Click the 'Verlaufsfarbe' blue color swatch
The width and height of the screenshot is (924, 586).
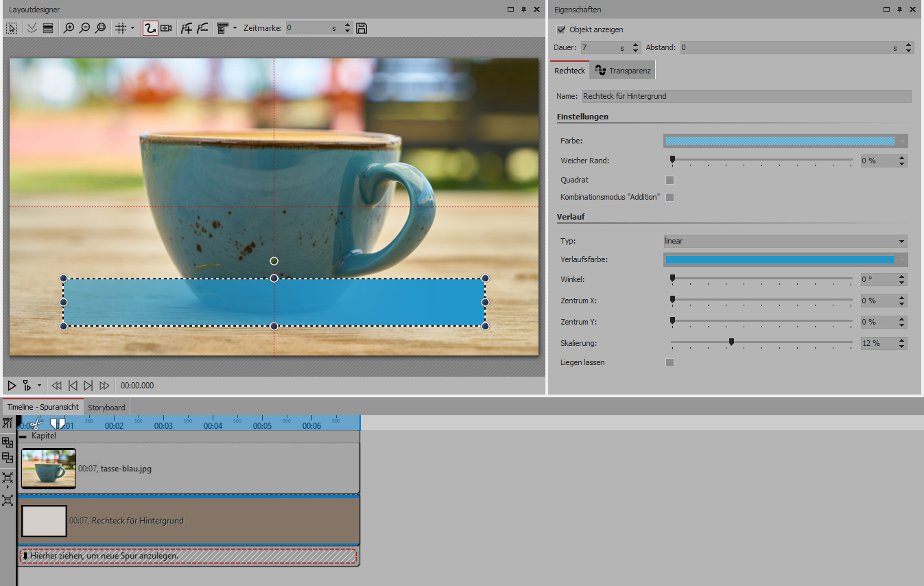(x=780, y=259)
